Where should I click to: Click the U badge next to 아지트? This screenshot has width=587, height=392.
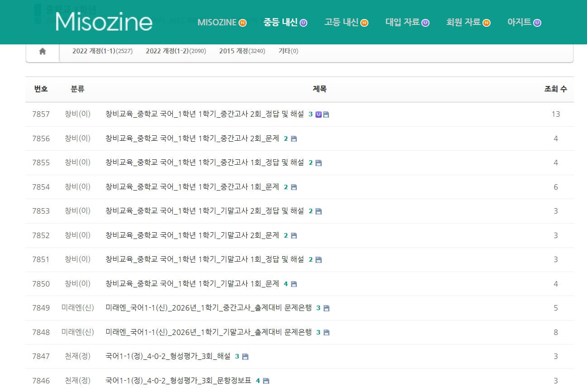(537, 23)
